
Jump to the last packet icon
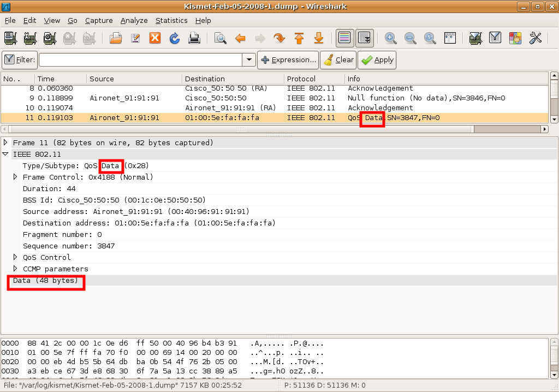(319, 38)
